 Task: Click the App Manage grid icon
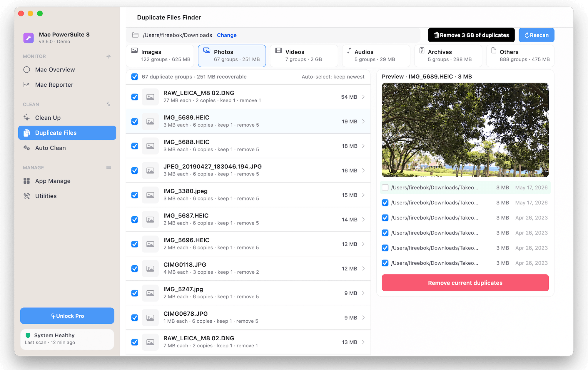[x=27, y=181]
